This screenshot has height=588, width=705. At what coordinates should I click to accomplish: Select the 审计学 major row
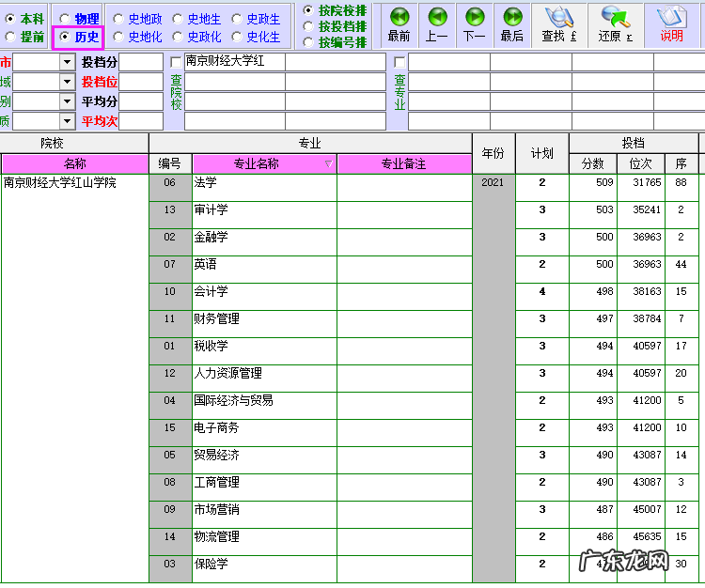click(x=265, y=215)
